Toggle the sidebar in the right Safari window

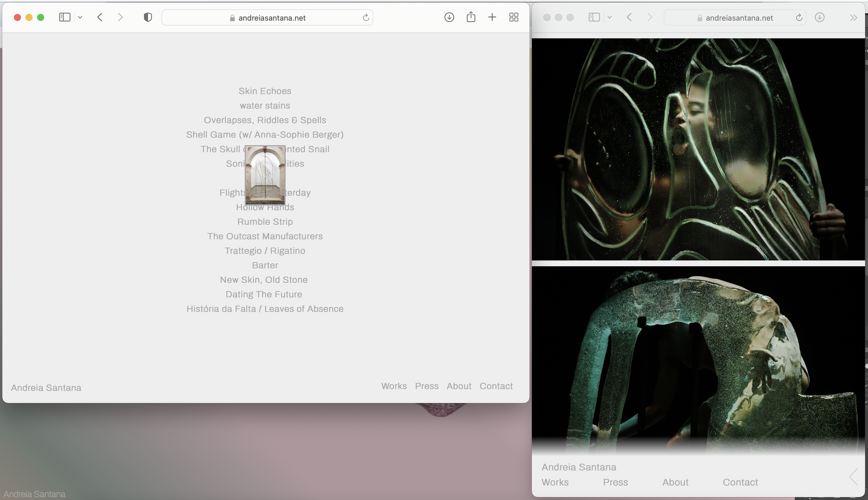coord(594,17)
